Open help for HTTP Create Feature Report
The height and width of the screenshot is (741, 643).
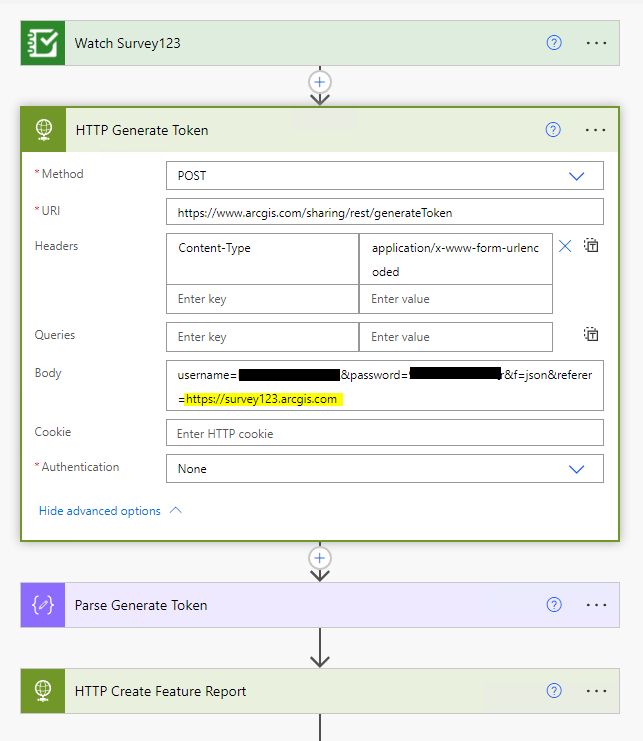554,691
